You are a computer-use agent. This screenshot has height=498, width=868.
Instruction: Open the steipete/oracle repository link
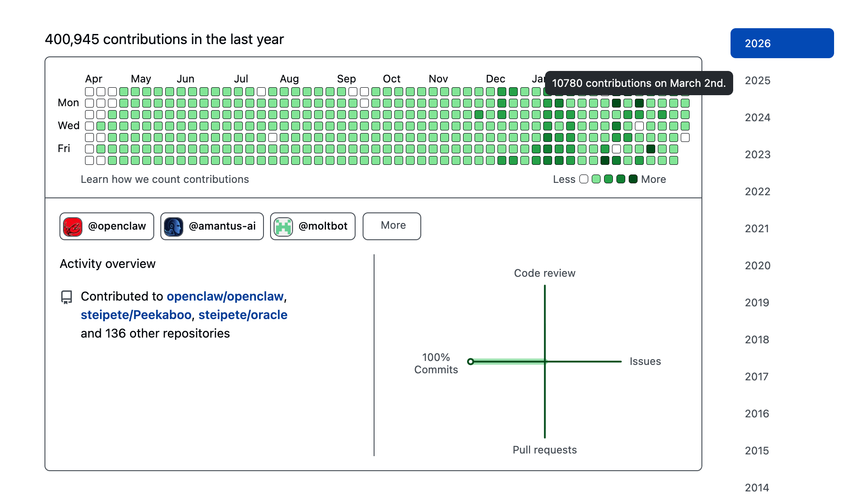coord(243,315)
